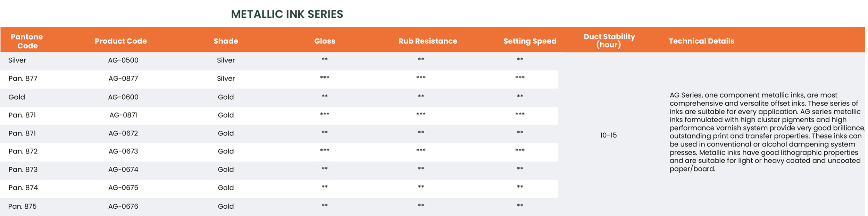Image resolution: width=868 pixels, height=216 pixels.
Task: Click the Duct Stability (hour) header
Action: 609,41
